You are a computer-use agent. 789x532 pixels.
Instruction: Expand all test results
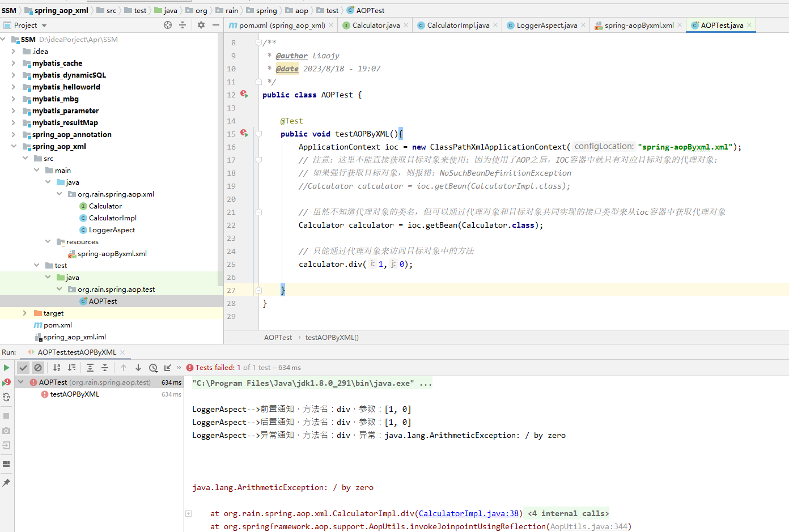tap(90, 368)
